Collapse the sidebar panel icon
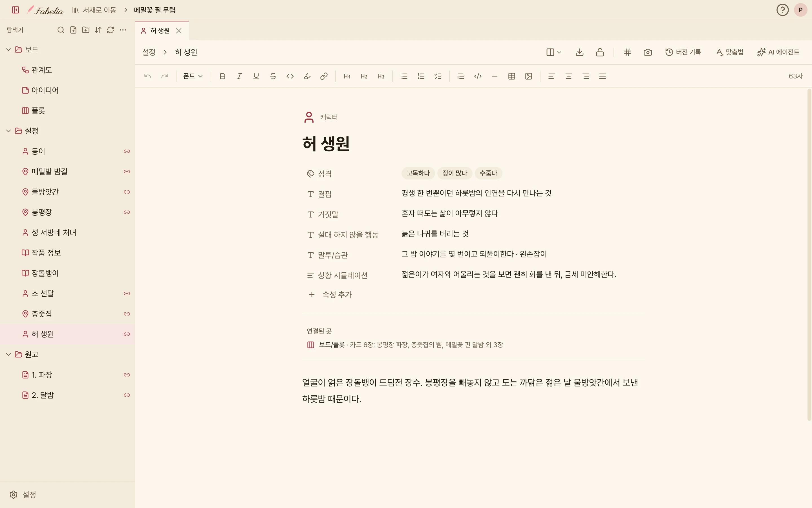The width and height of the screenshot is (812, 508). [x=16, y=10]
